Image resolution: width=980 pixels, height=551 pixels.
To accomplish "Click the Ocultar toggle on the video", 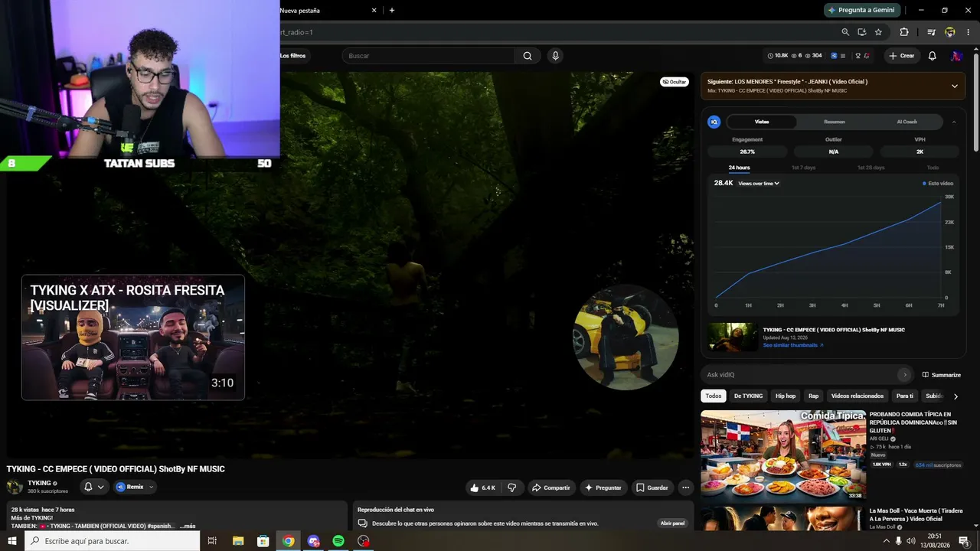I will [674, 82].
